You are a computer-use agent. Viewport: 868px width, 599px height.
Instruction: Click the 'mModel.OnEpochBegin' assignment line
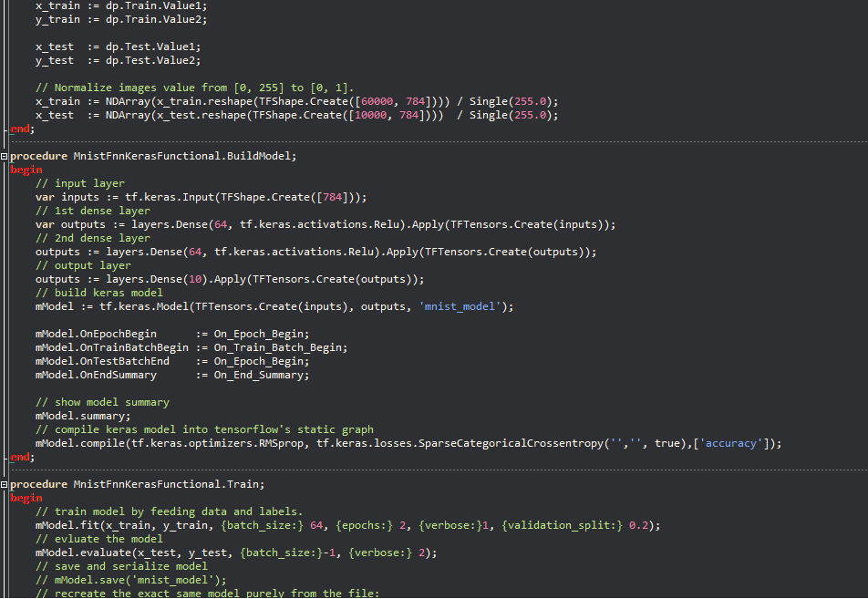(172, 334)
